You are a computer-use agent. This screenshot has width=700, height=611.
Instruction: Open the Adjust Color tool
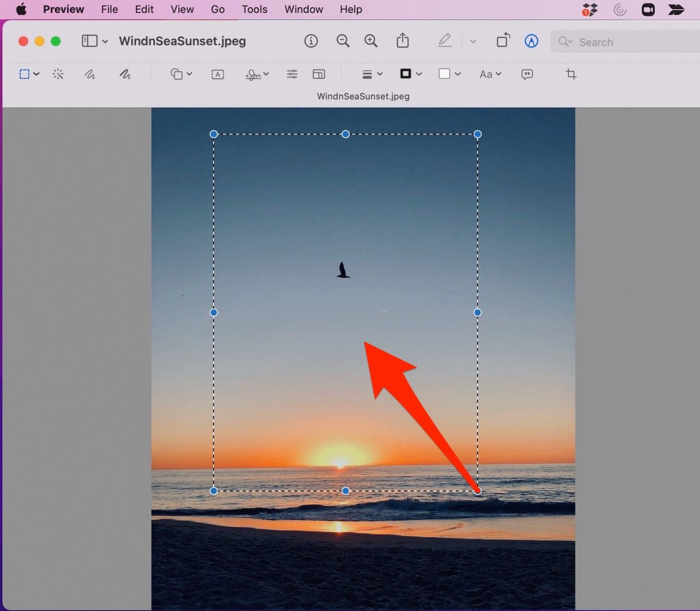292,74
